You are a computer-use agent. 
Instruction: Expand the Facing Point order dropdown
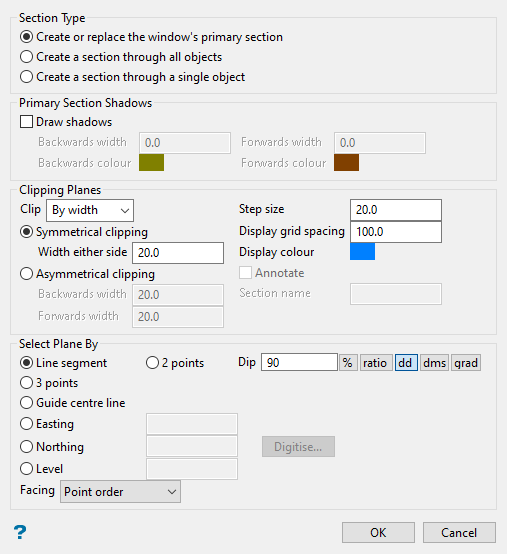pyautogui.click(x=120, y=491)
